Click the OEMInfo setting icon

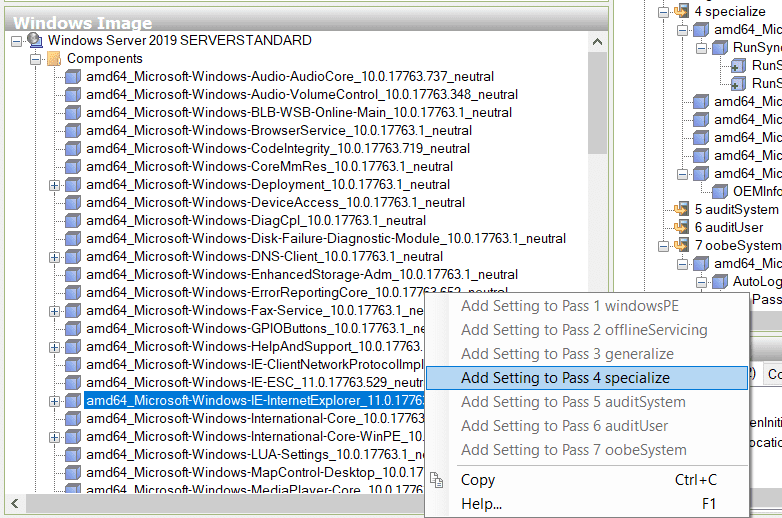tap(720, 191)
